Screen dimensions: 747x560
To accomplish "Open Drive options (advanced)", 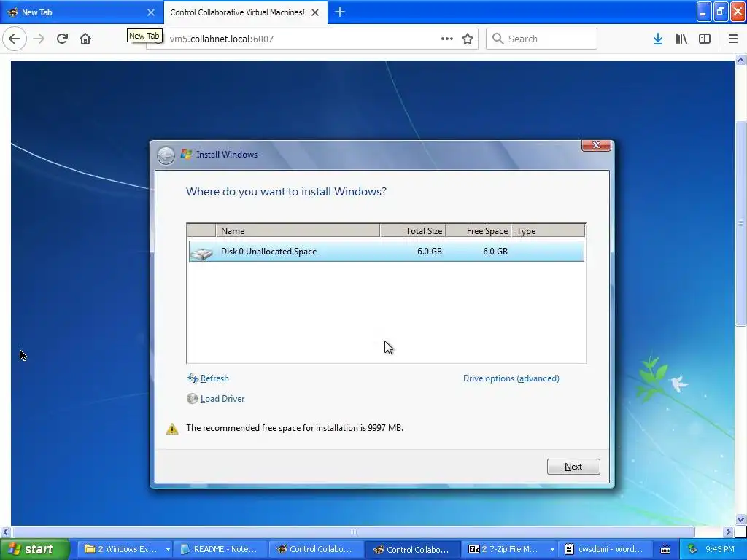I will pos(511,378).
